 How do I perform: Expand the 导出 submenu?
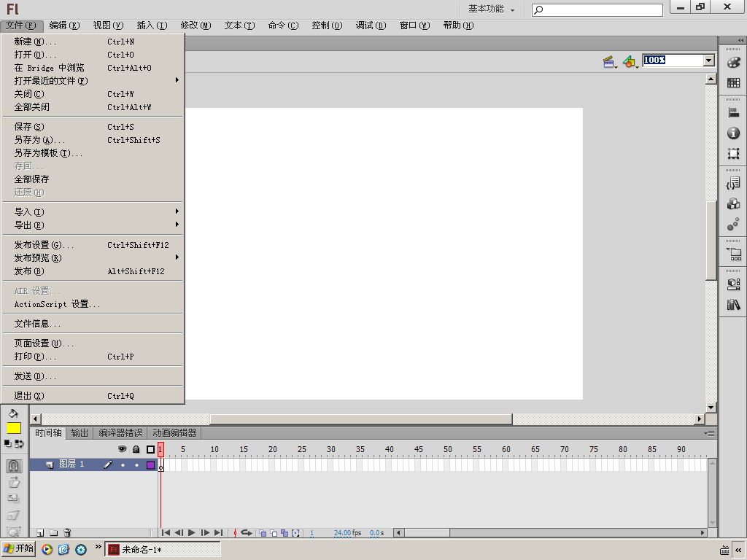point(93,225)
